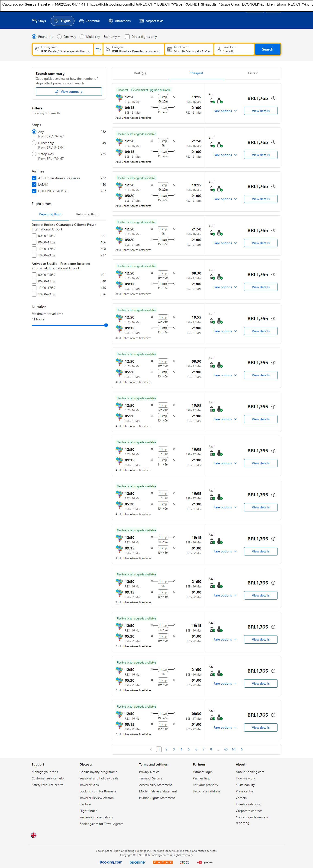Image resolution: width=313 pixels, height=868 pixels.
Task: Open the Economy cabin class dropdown
Action: coord(112,37)
